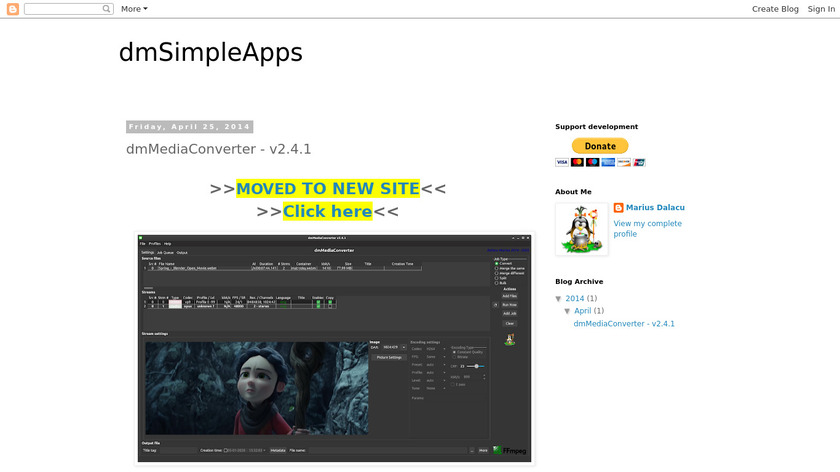The image size is (840, 472).
Task: Open the More dropdown in navbar
Action: (x=134, y=9)
